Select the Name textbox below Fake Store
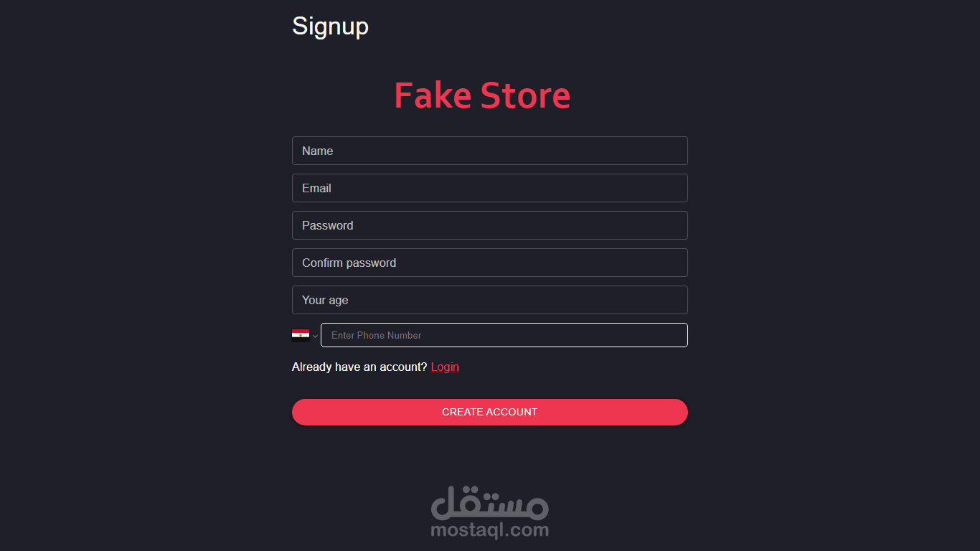This screenshot has width=980, height=551. click(490, 151)
